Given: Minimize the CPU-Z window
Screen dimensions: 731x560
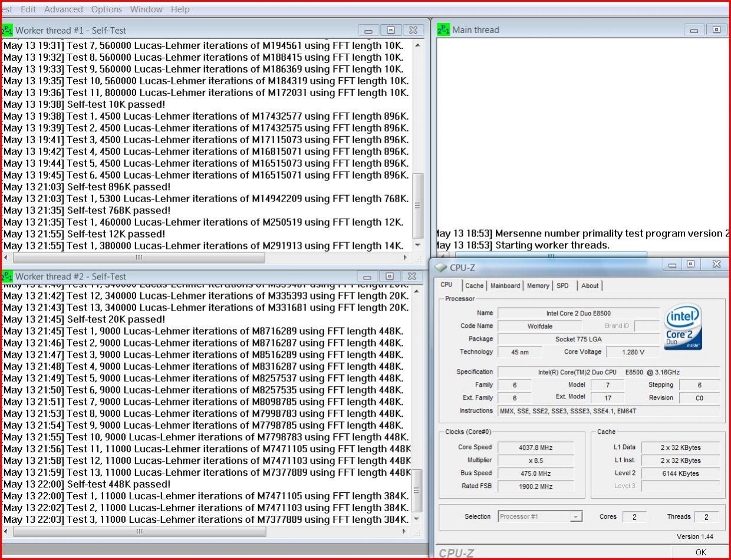Looking at the screenshot, I should [x=672, y=265].
